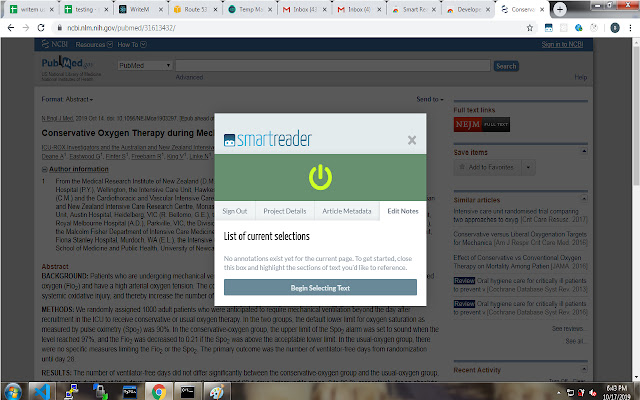Screen dimensions: 640x400
Task: Open Chrome profile avatar
Action: point(615,28)
